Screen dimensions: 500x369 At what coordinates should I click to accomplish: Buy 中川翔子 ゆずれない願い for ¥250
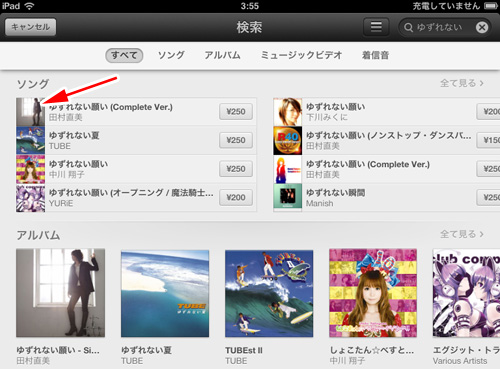pyautogui.click(x=236, y=169)
